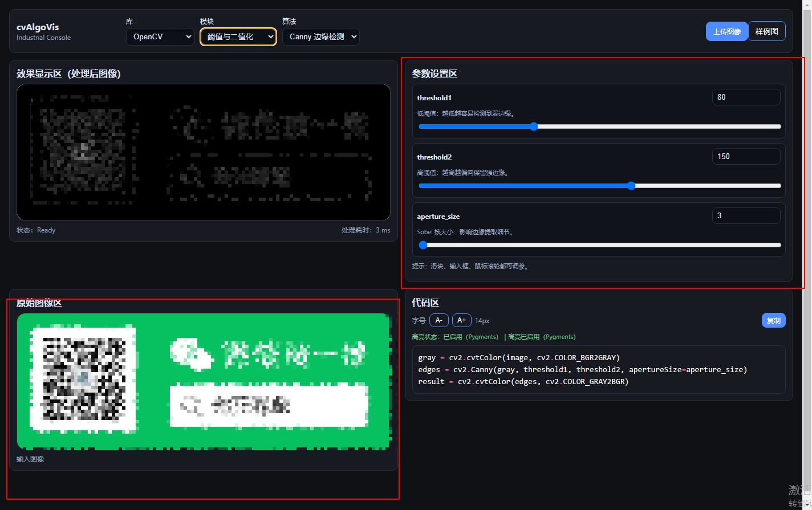Click the 上传图像 button
This screenshot has width=812, height=510.
pyautogui.click(x=727, y=31)
